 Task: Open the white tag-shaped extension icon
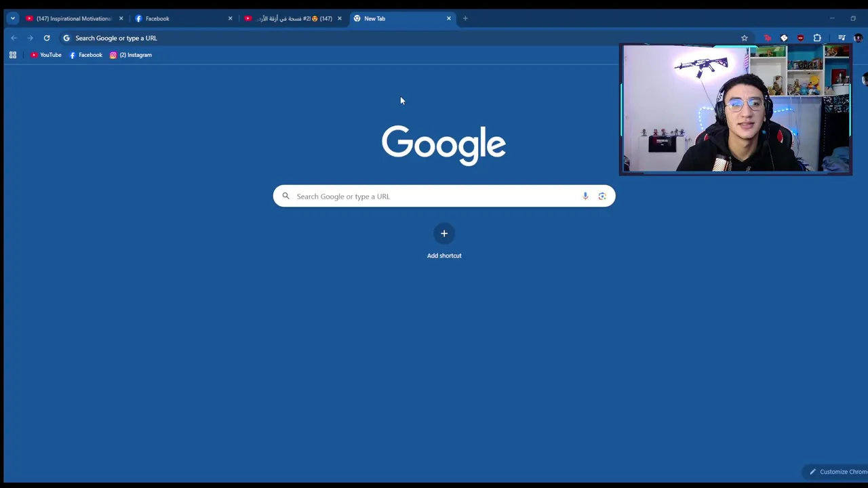[784, 38]
